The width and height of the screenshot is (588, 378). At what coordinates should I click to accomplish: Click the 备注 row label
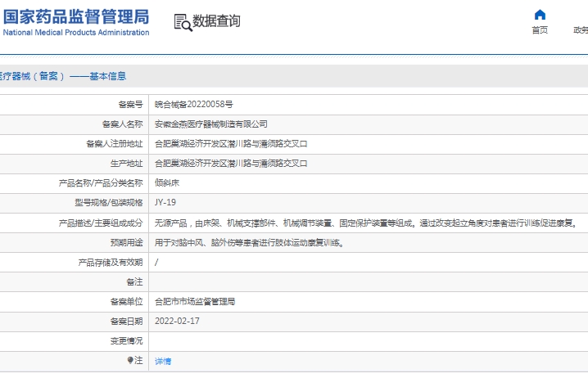coord(134,282)
